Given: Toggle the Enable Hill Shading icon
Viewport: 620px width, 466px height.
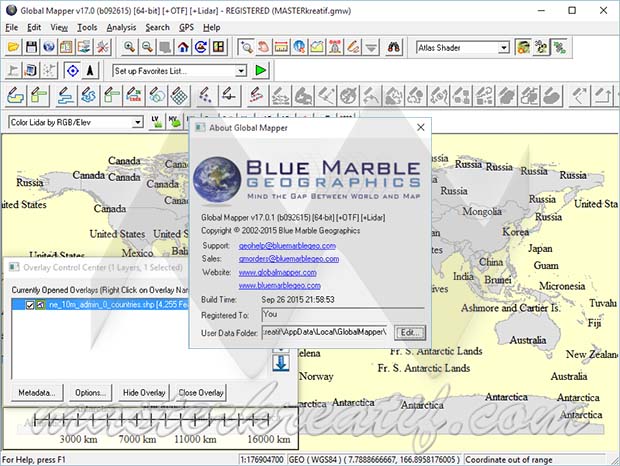Looking at the screenshot, I should (523, 47).
